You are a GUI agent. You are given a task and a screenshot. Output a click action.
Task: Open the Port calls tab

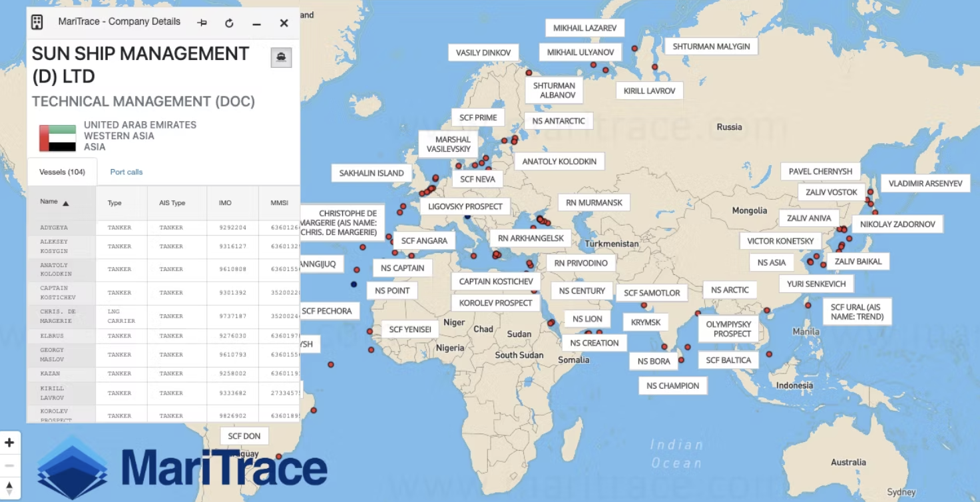click(126, 172)
